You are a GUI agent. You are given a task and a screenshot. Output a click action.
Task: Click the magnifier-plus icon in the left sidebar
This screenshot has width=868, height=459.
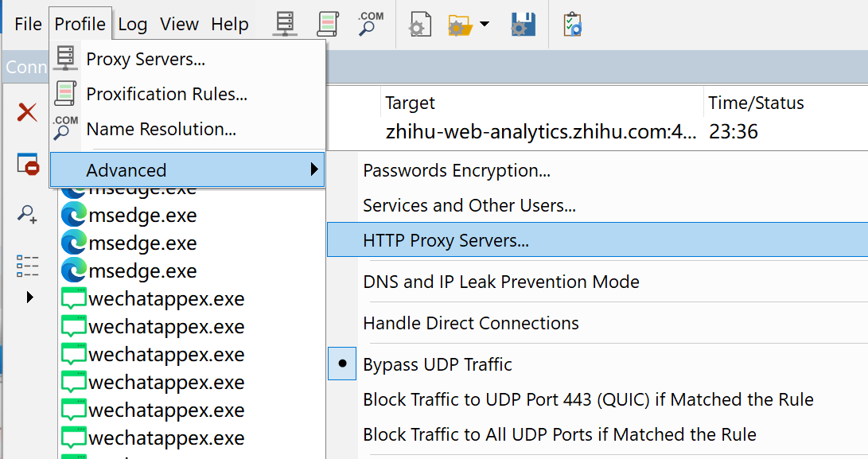pyautogui.click(x=28, y=214)
